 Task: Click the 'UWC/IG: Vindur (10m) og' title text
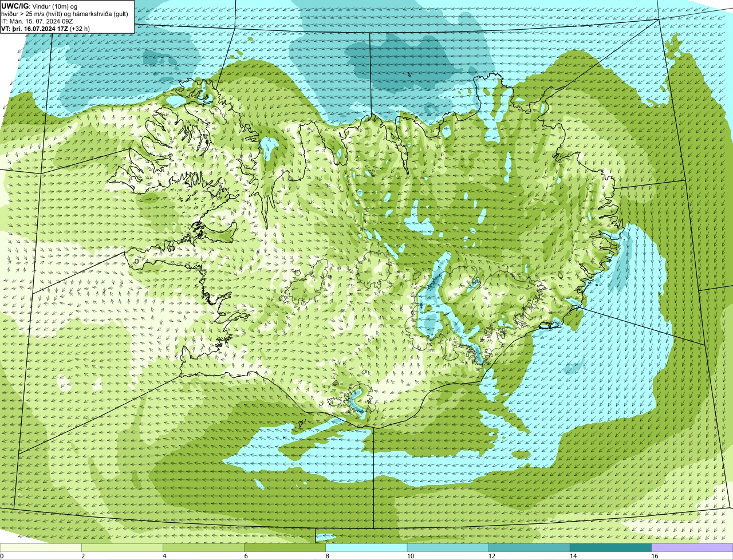(39, 6)
